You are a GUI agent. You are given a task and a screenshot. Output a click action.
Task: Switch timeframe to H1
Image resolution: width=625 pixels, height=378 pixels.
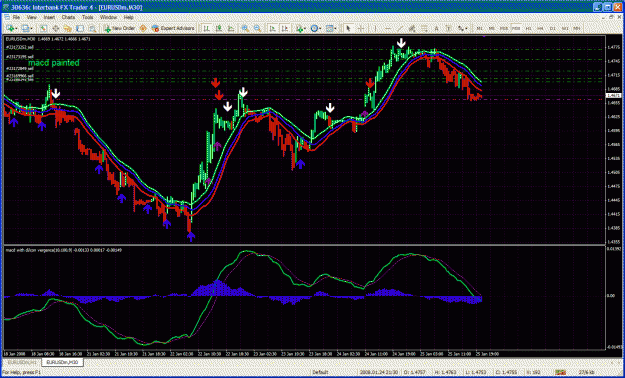click(528, 28)
